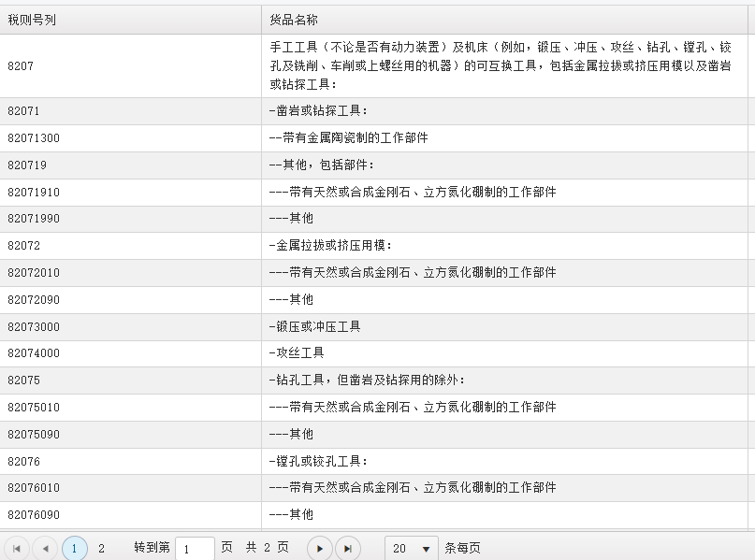This screenshot has width=755, height=560.
Task: Select tariff code 82075 cell
Action: coord(130,381)
